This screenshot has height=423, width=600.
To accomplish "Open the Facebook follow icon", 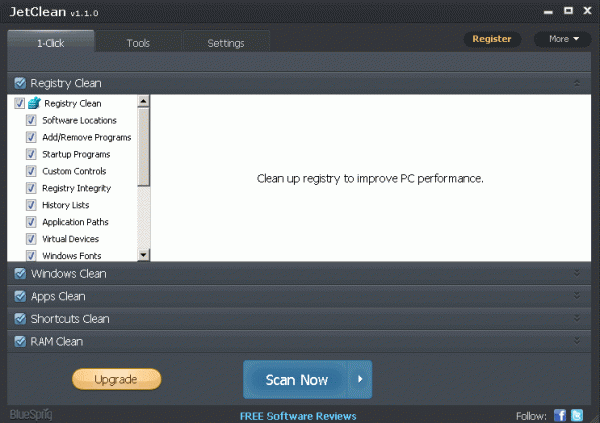I will pos(560,415).
